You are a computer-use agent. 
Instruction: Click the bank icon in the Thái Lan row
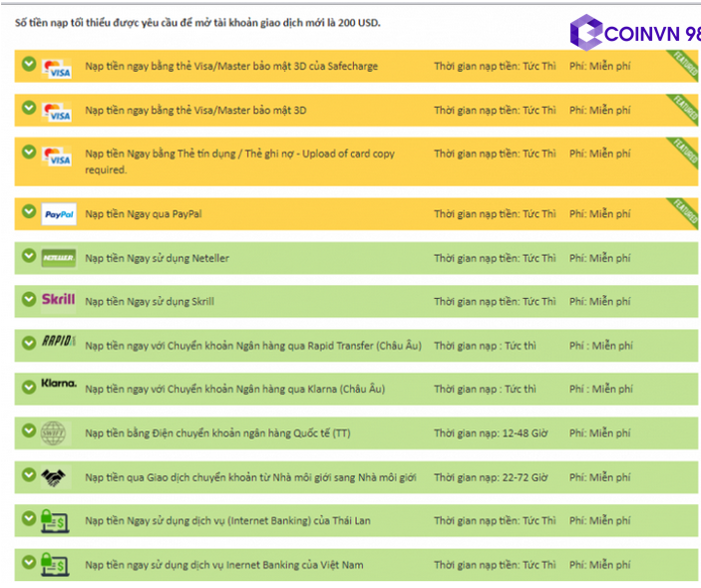pos(54,521)
